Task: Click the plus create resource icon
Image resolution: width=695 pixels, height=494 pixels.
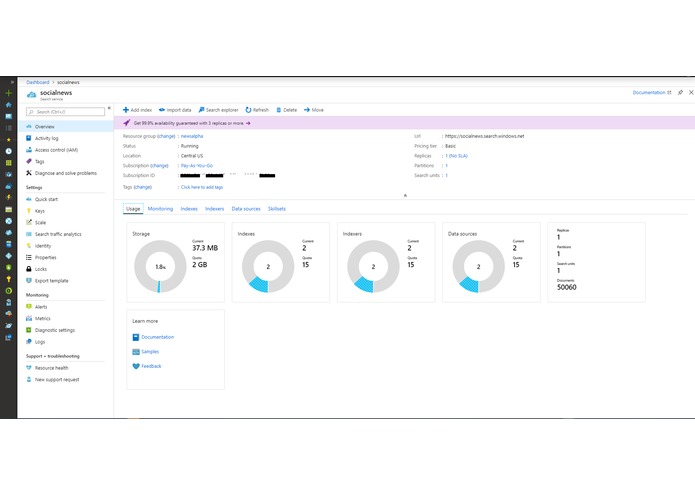Action: point(8,93)
